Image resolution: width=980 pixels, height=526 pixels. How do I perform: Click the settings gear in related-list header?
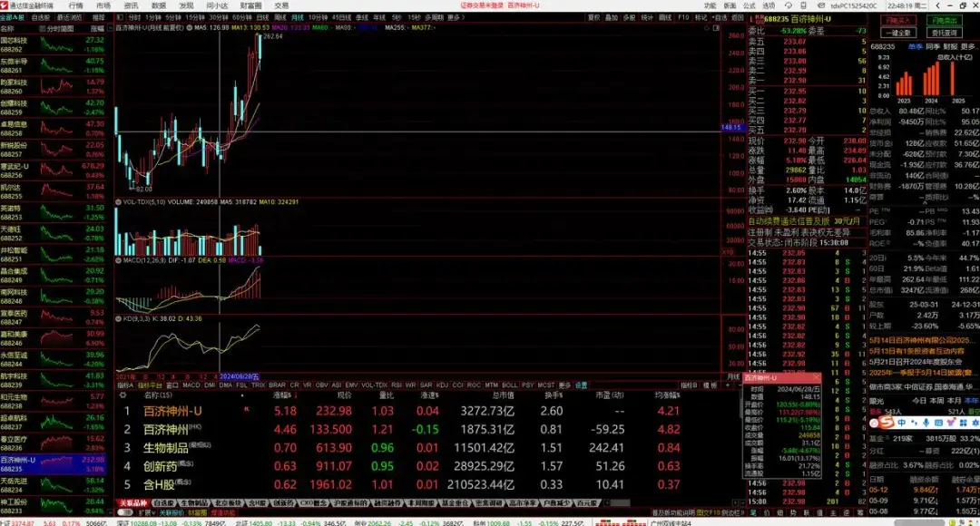[123, 394]
